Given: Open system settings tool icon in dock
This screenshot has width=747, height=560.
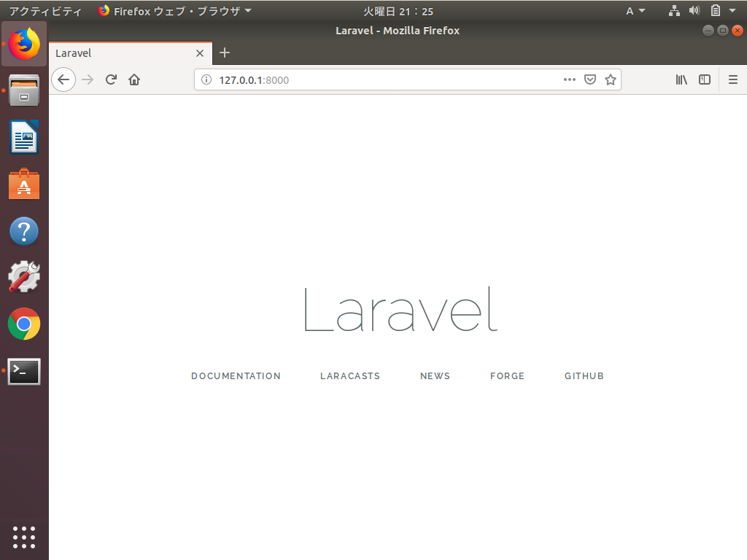Looking at the screenshot, I should coord(24,276).
